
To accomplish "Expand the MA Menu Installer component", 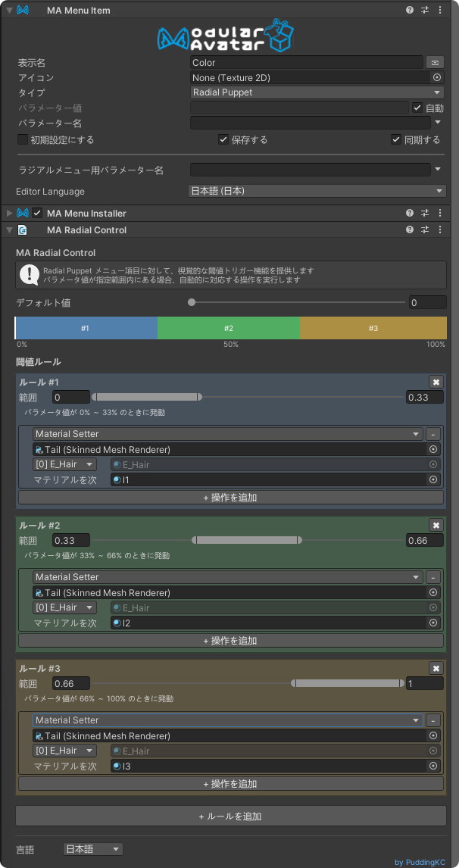I will [9, 213].
